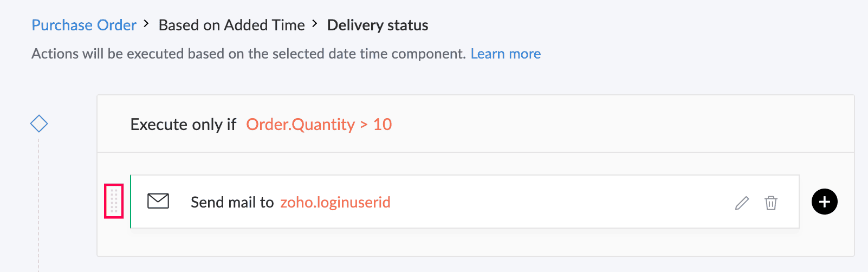Go to Based on Added Time breadcrumb
Image resolution: width=868 pixels, height=272 pixels.
click(231, 25)
